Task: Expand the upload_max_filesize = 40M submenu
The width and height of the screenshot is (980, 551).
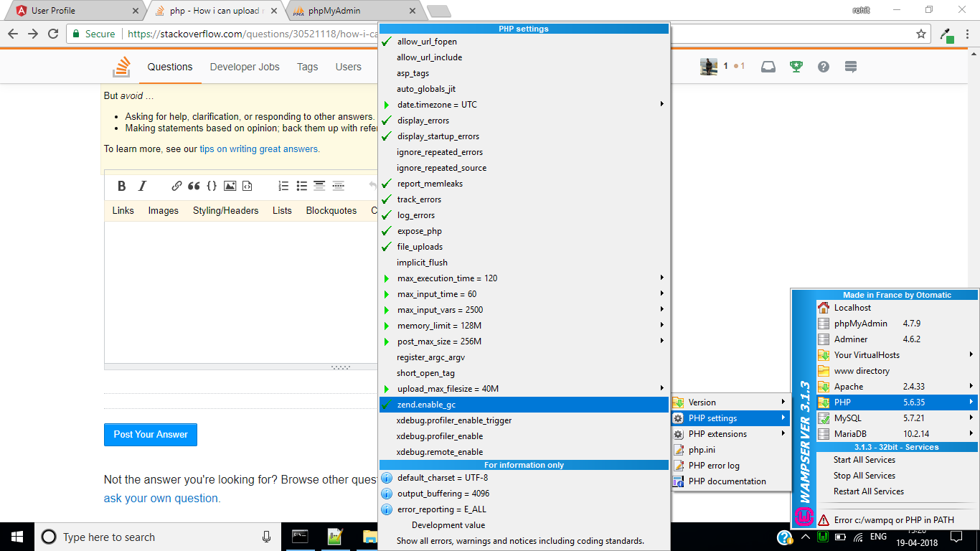Action: [524, 389]
